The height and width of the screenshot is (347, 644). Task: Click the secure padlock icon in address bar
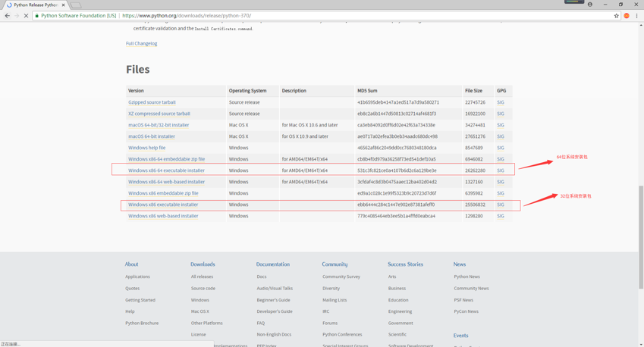37,16
